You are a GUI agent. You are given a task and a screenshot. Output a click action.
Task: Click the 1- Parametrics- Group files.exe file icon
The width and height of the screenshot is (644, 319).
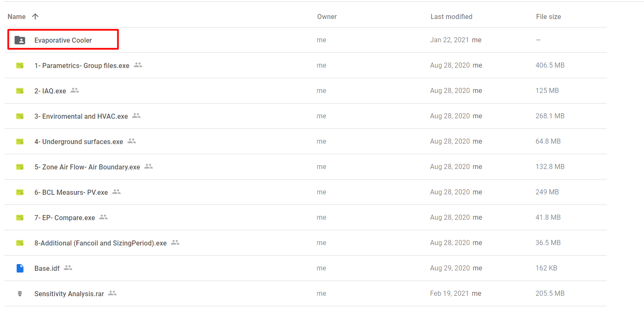20,65
